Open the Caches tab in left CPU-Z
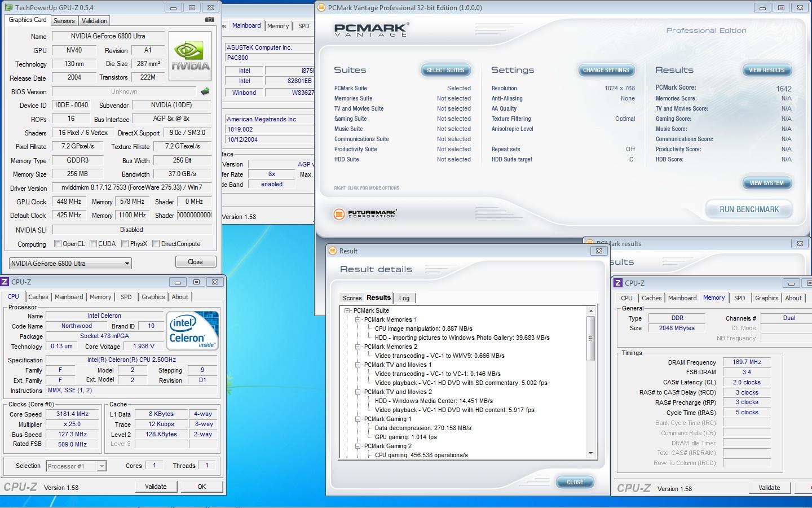The image size is (812, 508). tap(38, 297)
